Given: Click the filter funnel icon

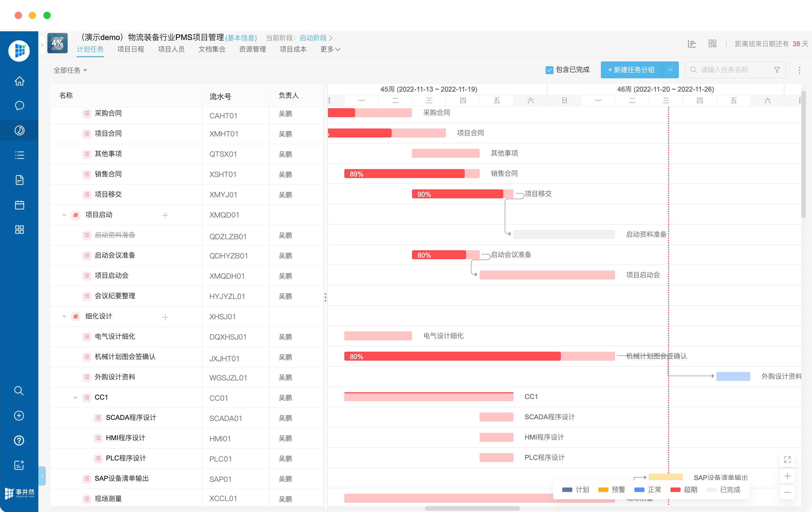Looking at the screenshot, I should (777, 70).
